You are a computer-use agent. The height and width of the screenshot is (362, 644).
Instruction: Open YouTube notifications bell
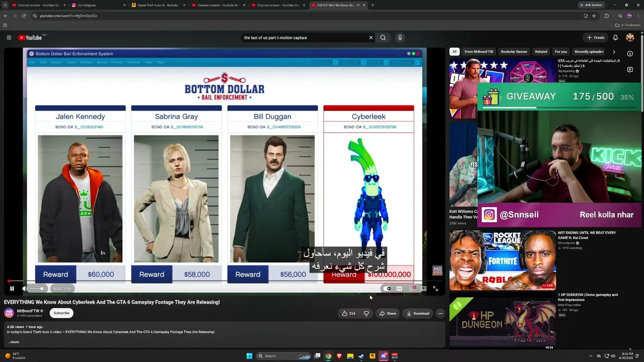[x=615, y=38]
